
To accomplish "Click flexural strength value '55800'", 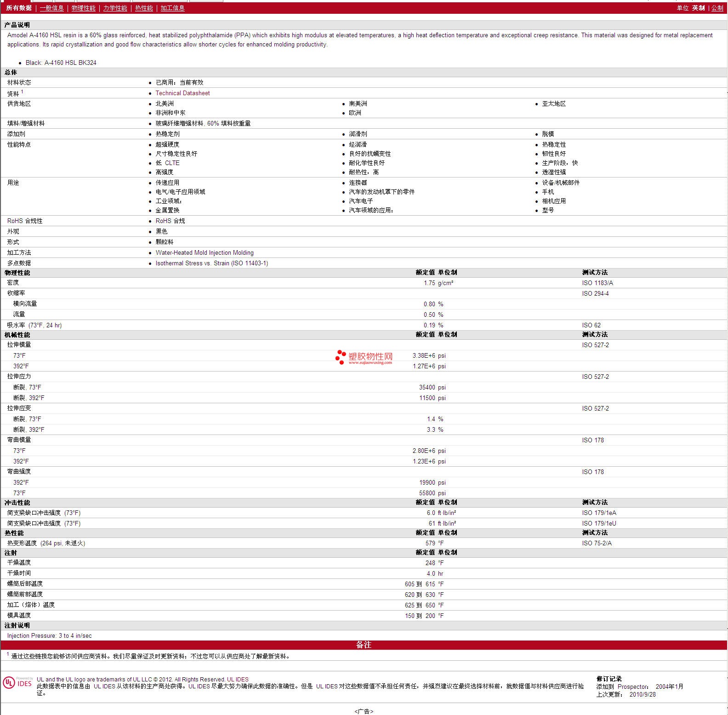I will (x=427, y=493).
